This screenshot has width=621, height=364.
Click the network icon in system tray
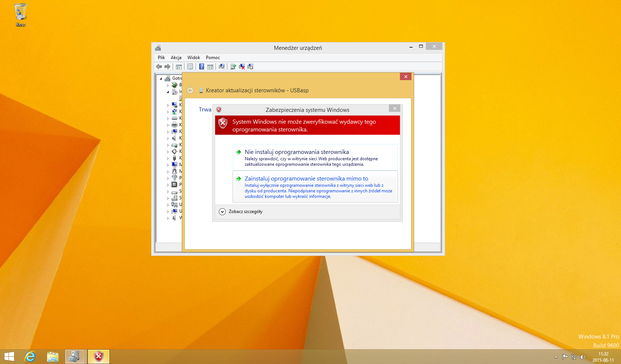574,357
